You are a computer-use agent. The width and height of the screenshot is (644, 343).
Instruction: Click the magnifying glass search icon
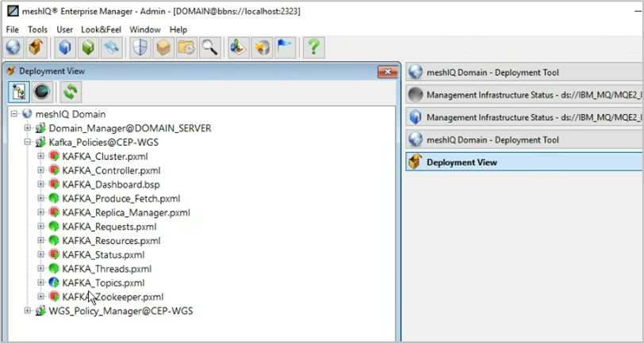[209, 48]
